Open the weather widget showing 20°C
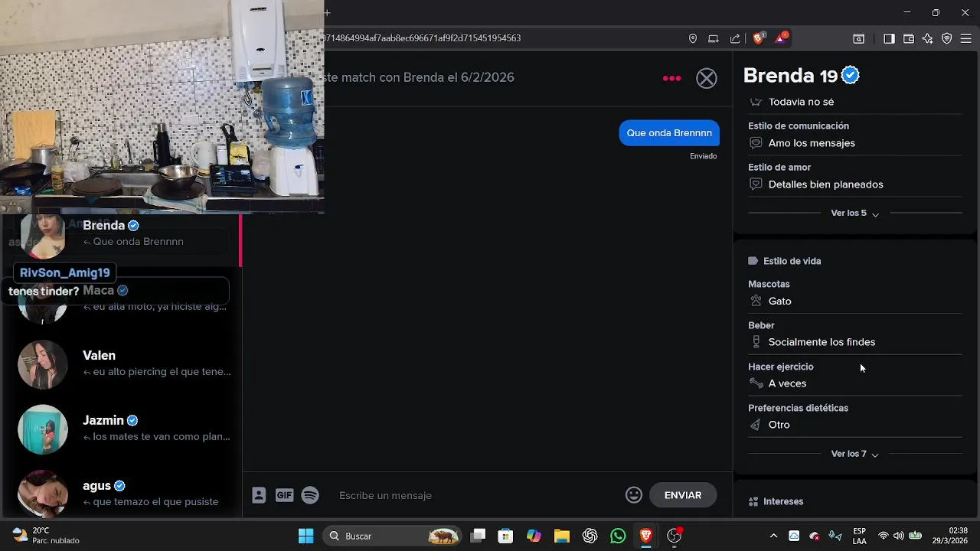Screen dimensions: 980x551 pos(46,536)
